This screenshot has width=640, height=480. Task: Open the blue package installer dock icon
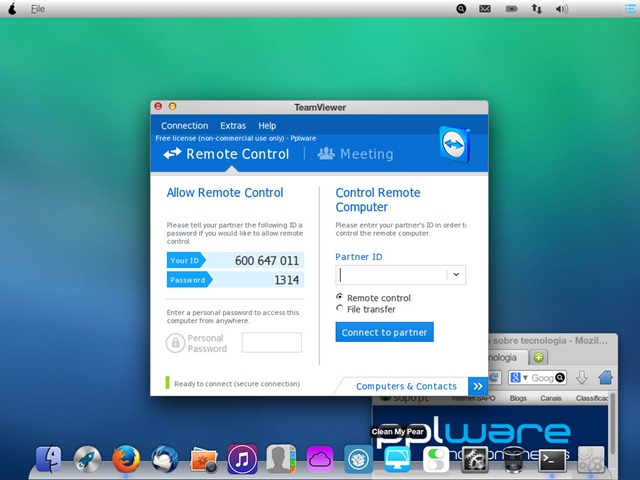358,460
